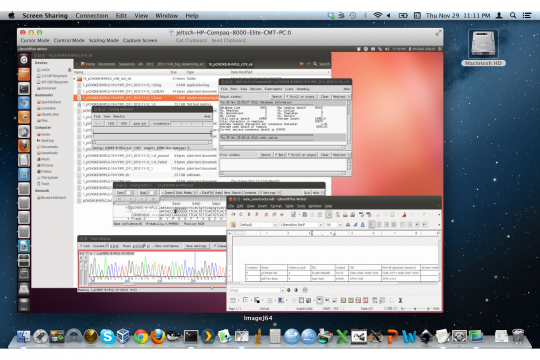Click Clear button in GAP Output window
The width and height of the screenshot is (540, 360).
point(324,97)
